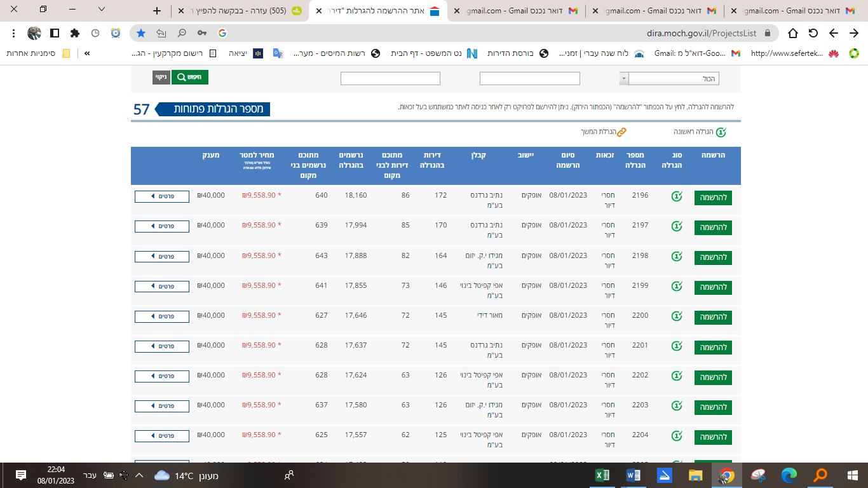Screen dimensions: 868x488
Task: Click the middle empty search text field
Action: coord(529,78)
